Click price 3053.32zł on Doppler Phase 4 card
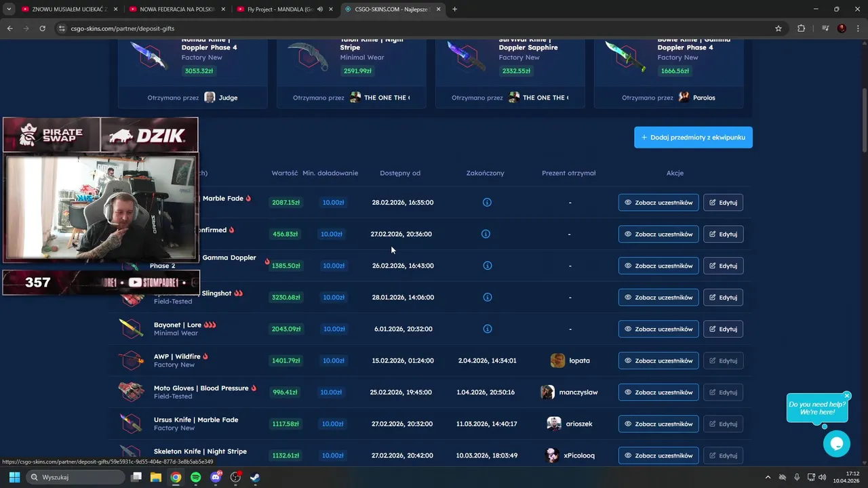 (x=199, y=70)
